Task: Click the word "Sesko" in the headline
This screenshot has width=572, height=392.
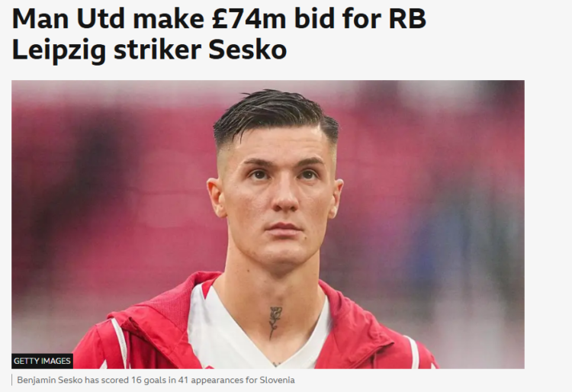Action: (247, 50)
